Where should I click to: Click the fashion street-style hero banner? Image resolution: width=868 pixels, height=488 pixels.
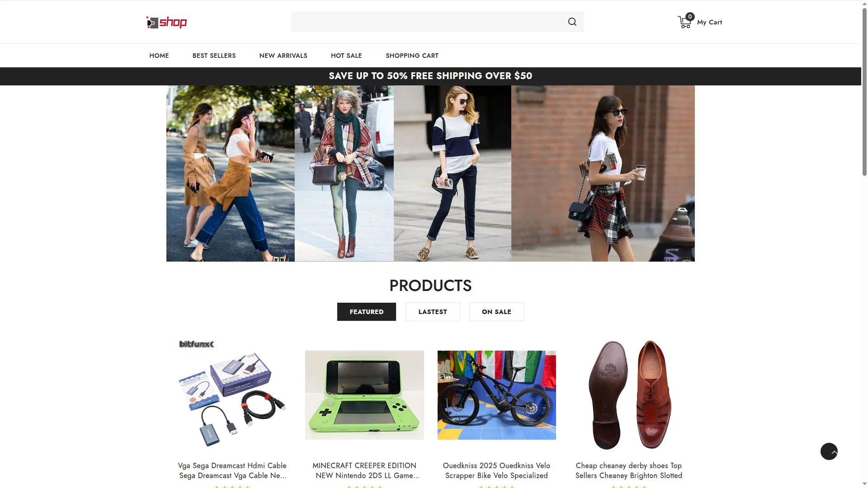(430, 174)
